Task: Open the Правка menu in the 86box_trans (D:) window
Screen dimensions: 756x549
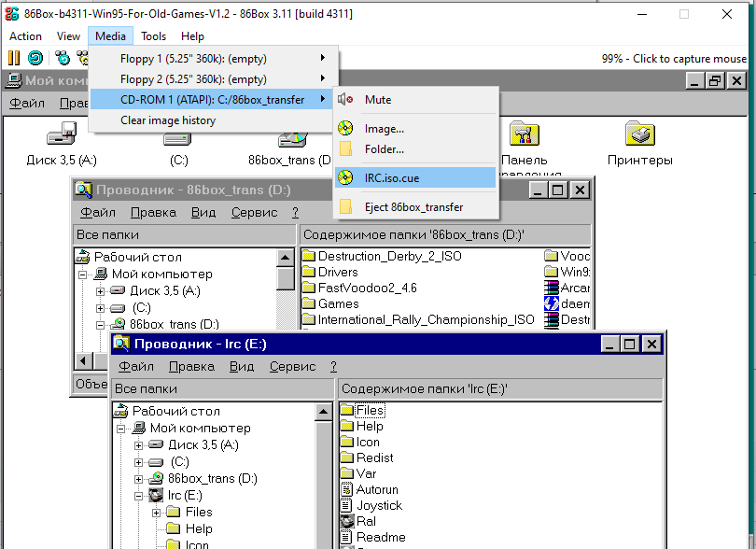Action: [x=153, y=212]
